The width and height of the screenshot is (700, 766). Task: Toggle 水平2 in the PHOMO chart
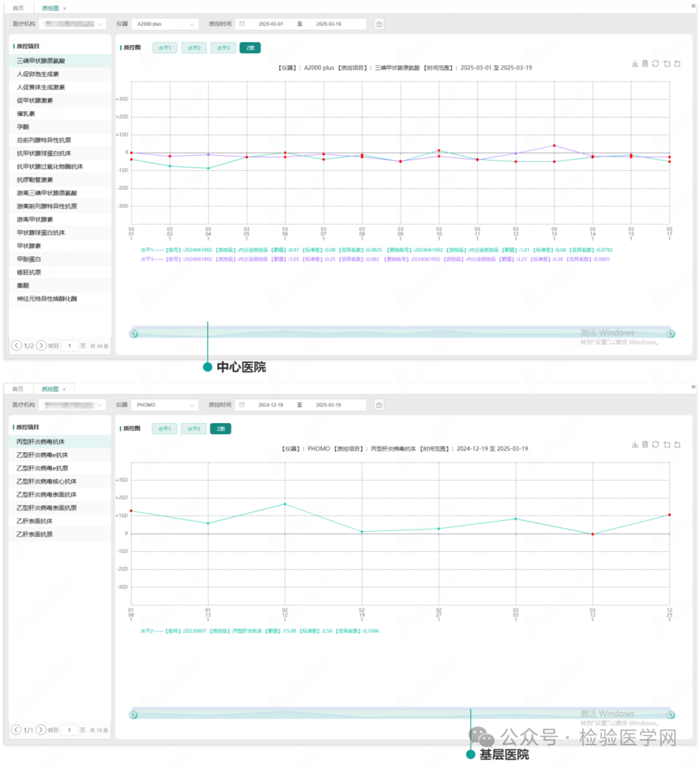pyautogui.click(x=193, y=429)
